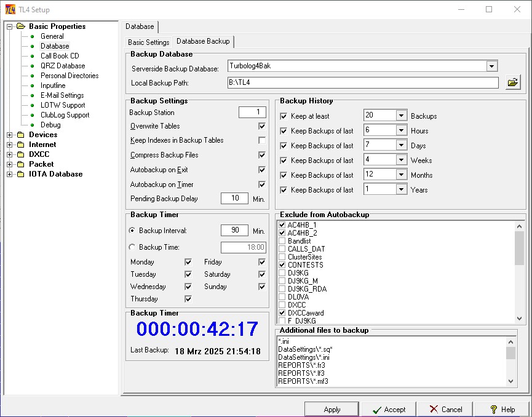Open folder browser for Local Backup Path
Image resolution: width=532 pixels, height=417 pixels.
coord(513,82)
